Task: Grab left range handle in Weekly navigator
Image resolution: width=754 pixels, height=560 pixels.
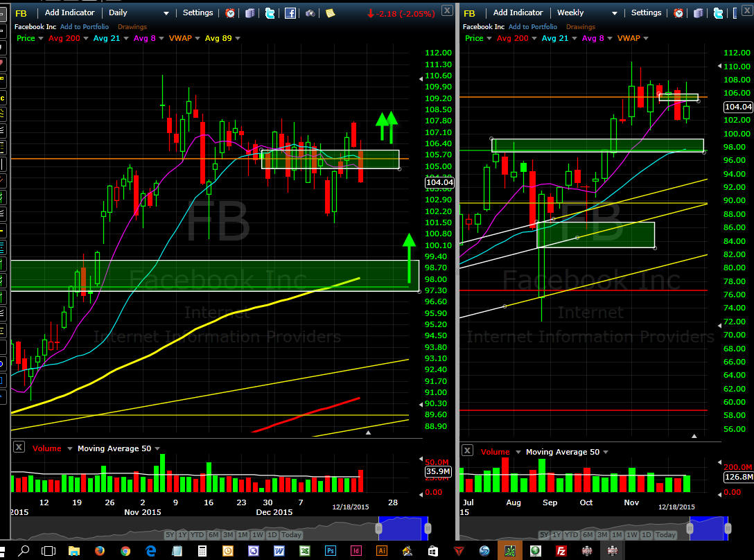Action: coord(690,529)
